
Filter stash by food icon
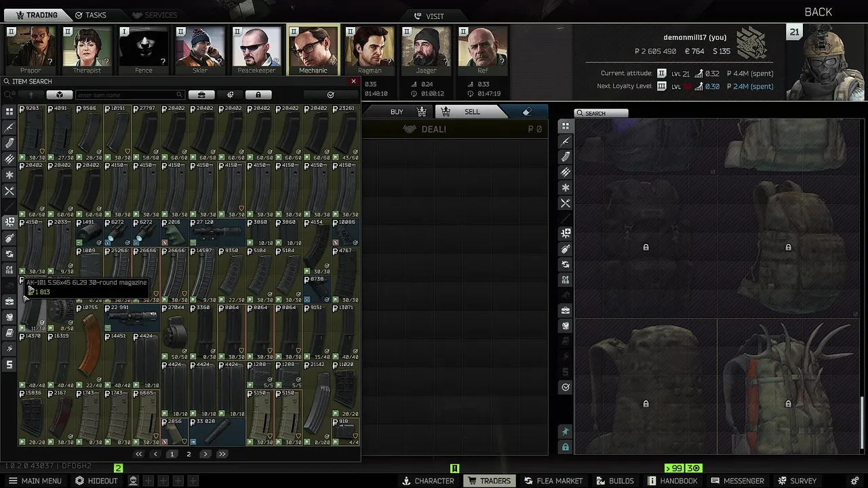coord(566,203)
